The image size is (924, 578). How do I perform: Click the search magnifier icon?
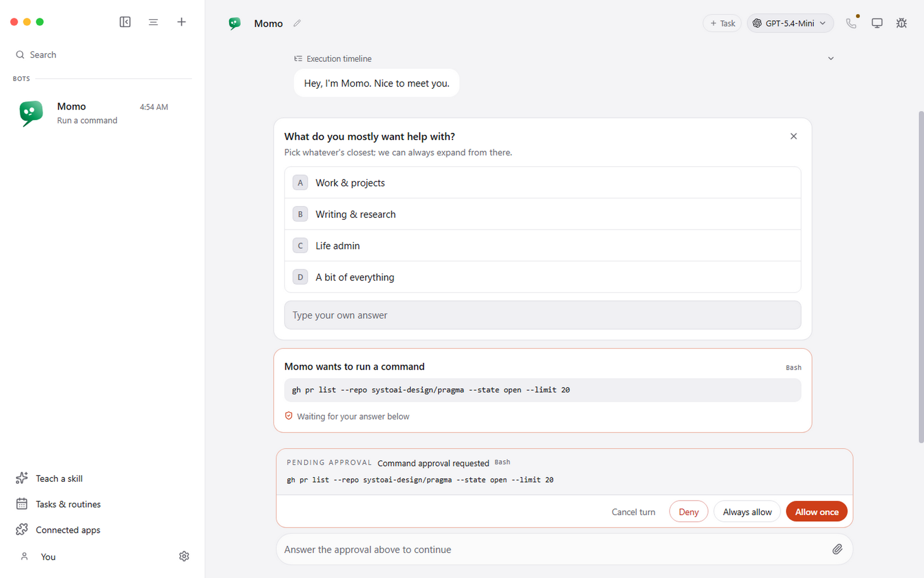pos(20,55)
